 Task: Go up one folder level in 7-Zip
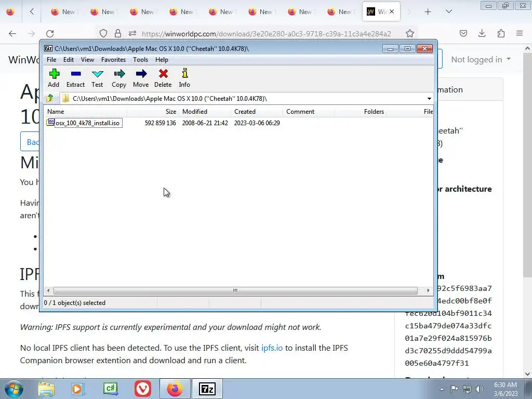pyautogui.click(x=50, y=98)
